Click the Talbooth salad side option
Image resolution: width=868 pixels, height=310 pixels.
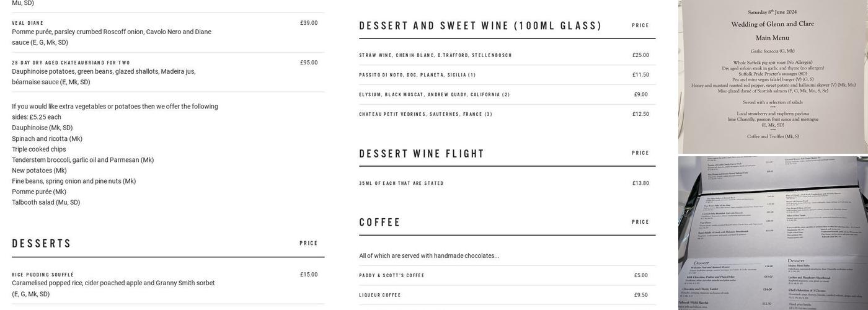(46, 203)
